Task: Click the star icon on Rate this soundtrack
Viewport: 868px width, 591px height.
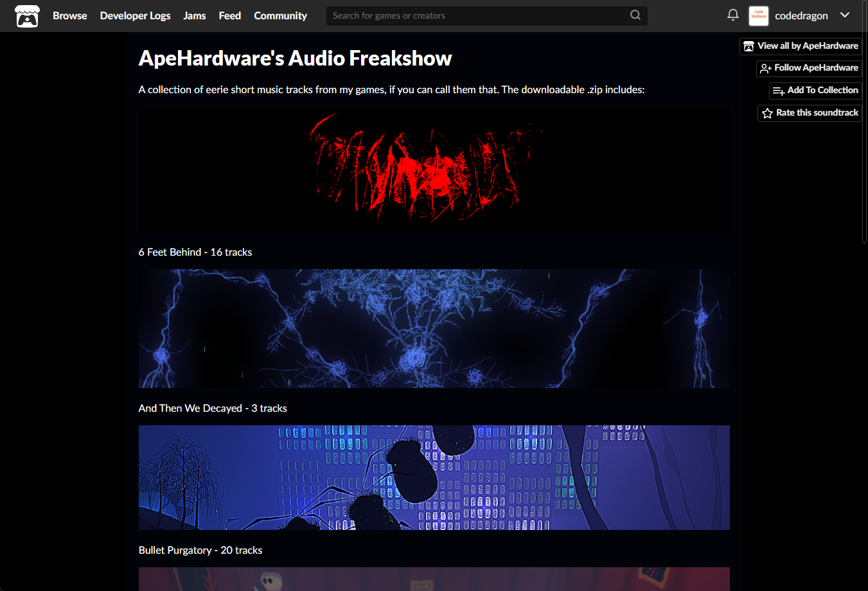Action: click(767, 113)
